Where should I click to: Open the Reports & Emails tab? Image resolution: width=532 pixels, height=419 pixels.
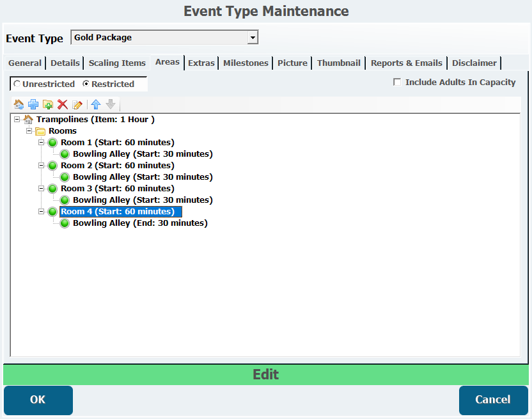406,63
